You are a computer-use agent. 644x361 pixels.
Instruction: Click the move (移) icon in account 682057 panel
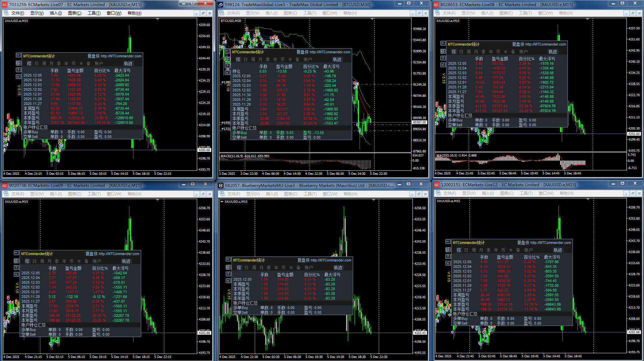point(228,267)
